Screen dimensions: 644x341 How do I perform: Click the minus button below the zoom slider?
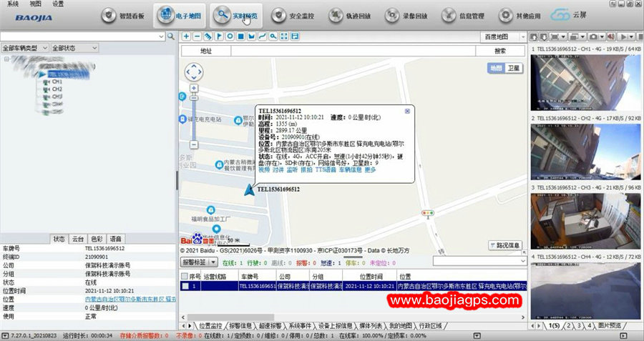coord(194,144)
